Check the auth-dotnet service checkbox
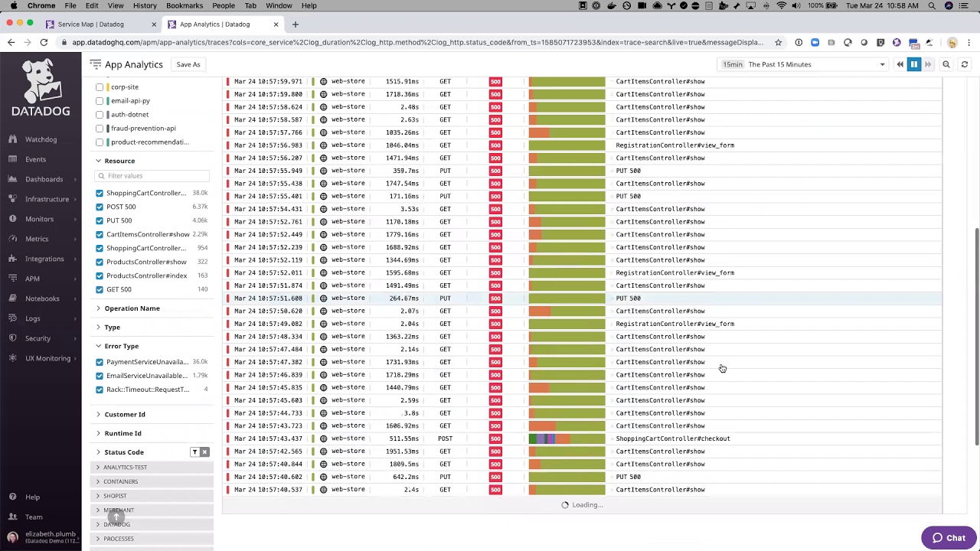This screenshot has height=551, width=980. (x=100, y=115)
